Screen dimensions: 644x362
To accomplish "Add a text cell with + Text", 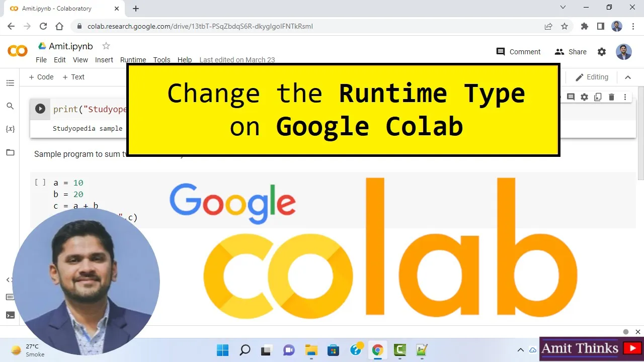I will (x=73, y=77).
